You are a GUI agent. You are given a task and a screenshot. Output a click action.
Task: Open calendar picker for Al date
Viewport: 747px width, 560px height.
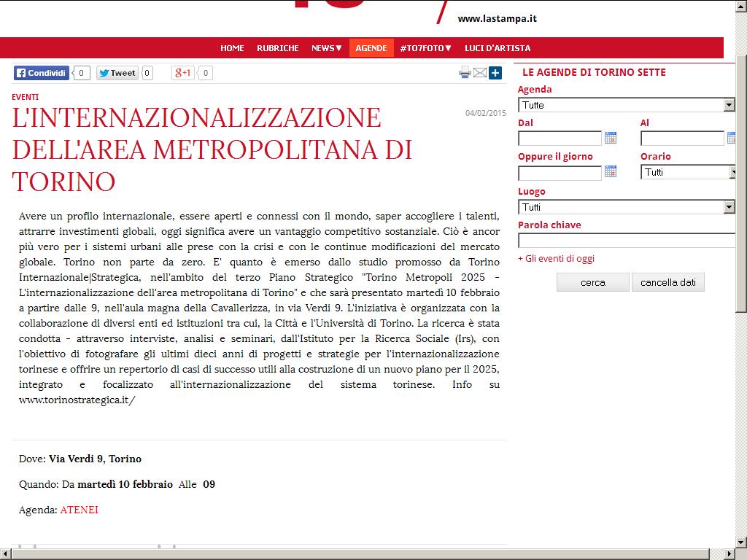click(732, 138)
